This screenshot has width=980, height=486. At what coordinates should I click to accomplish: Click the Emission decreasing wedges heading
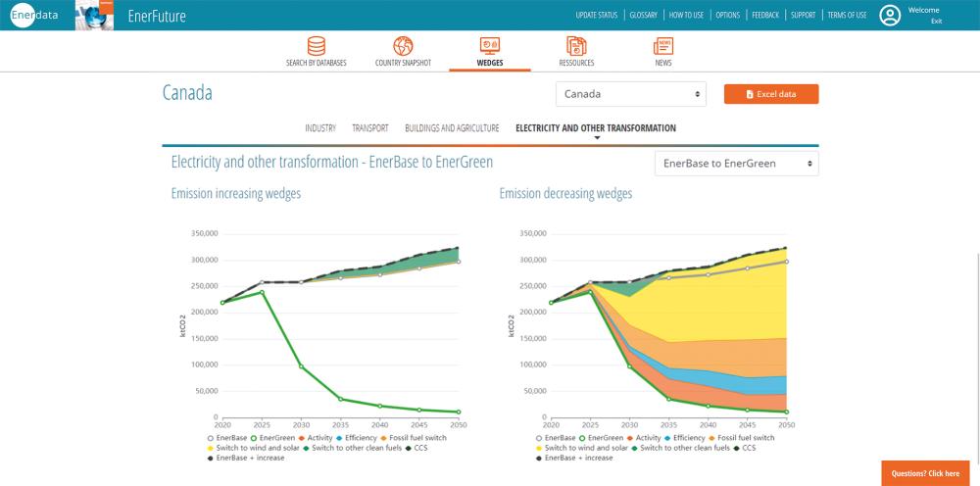coord(565,194)
